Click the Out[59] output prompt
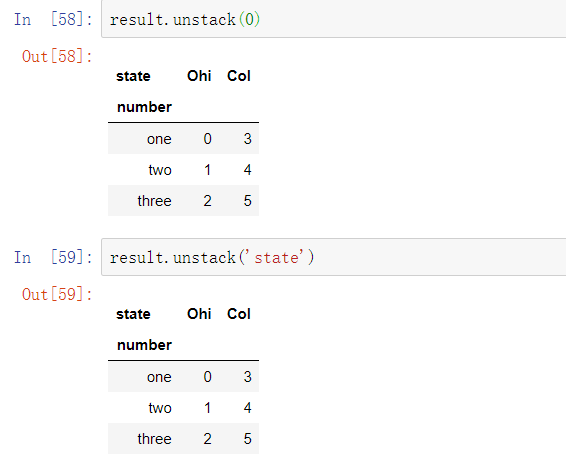 coord(57,295)
